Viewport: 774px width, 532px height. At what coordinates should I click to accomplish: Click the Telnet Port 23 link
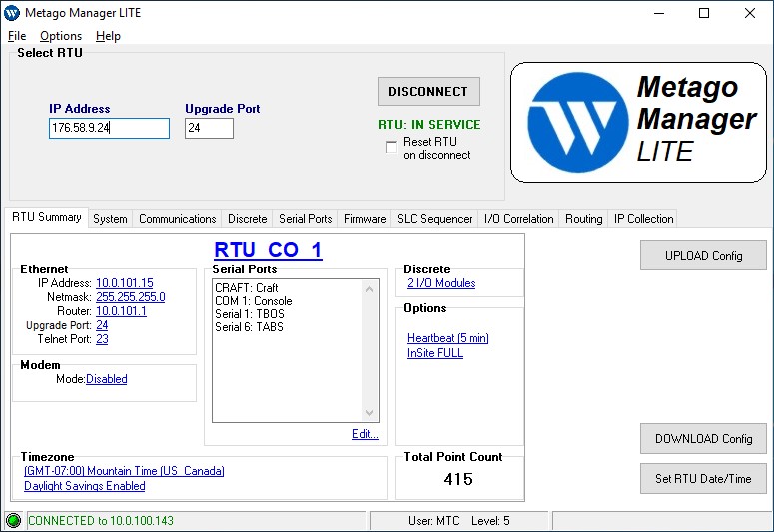102,339
